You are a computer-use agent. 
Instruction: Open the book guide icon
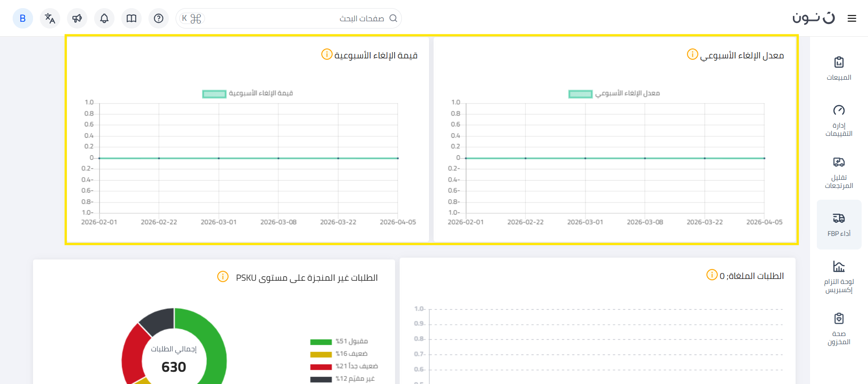click(131, 19)
